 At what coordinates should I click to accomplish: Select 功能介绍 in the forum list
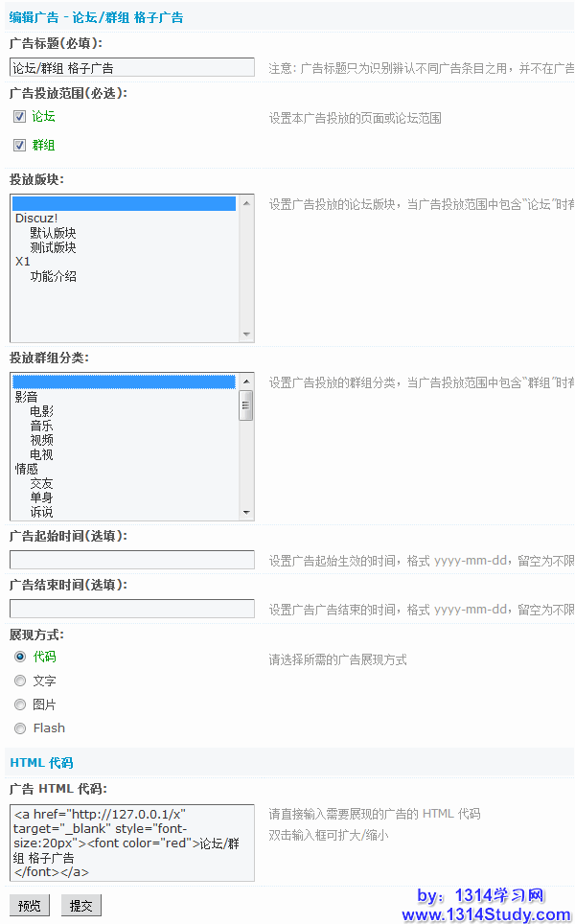[x=53, y=276]
